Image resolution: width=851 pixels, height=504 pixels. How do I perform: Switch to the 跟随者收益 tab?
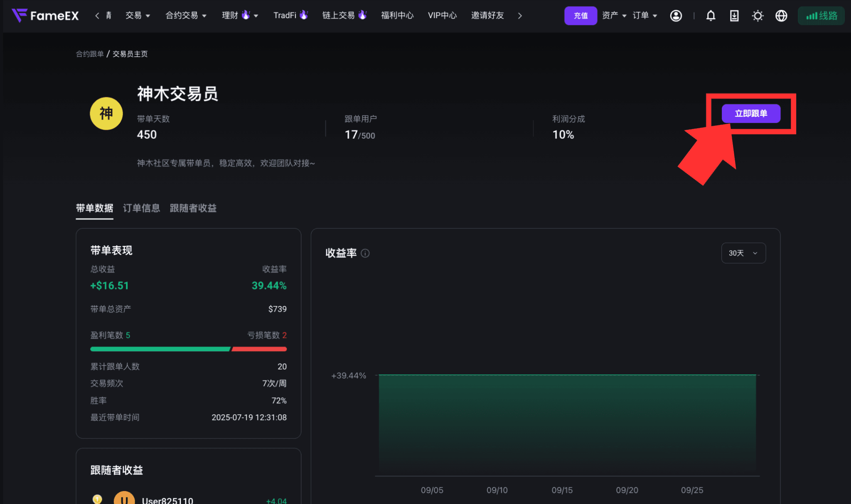tap(193, 208)
